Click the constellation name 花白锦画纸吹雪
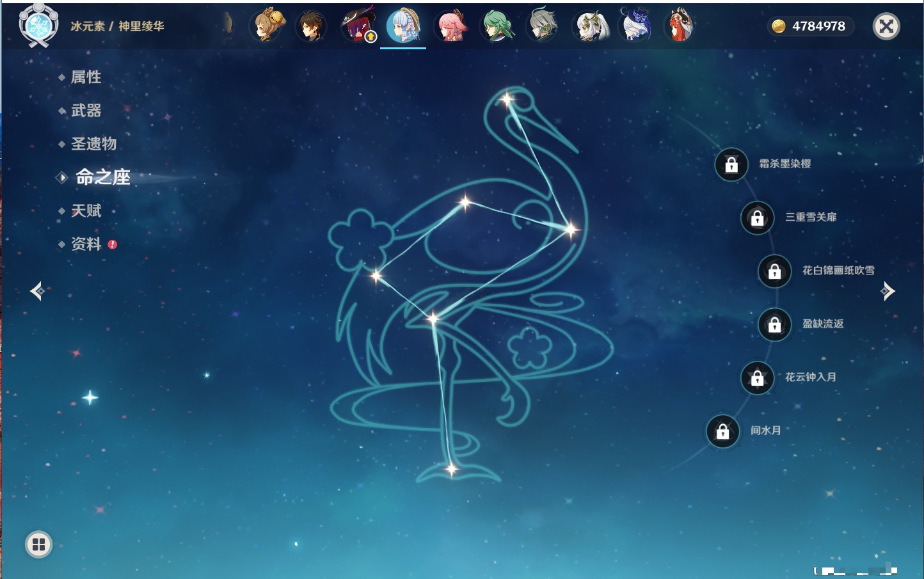 839,271
